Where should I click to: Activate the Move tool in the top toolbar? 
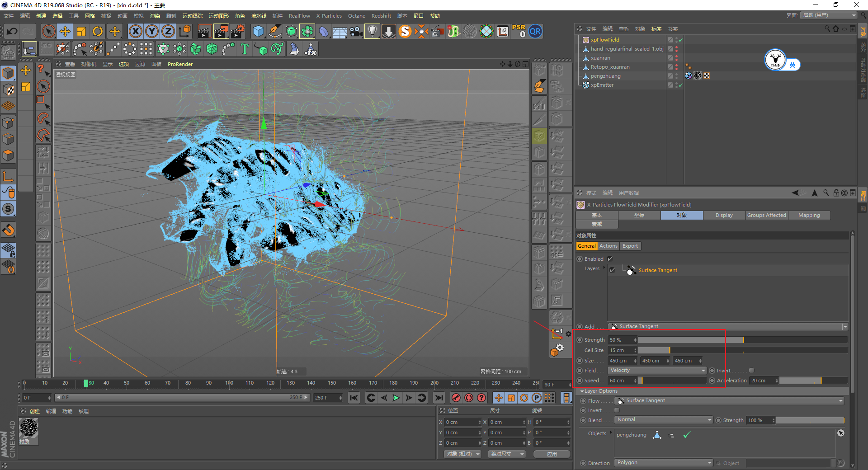click(65, 31)
